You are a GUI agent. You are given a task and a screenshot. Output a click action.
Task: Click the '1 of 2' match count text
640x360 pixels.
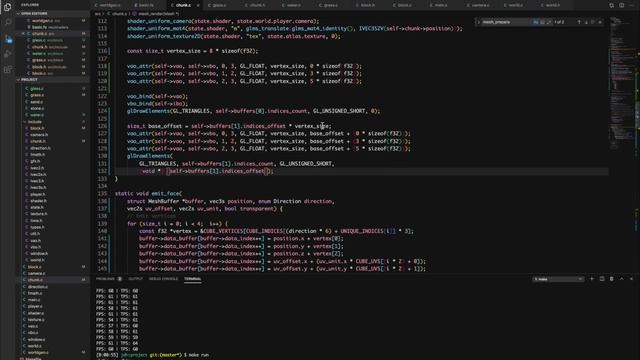[x=559, y=22]
